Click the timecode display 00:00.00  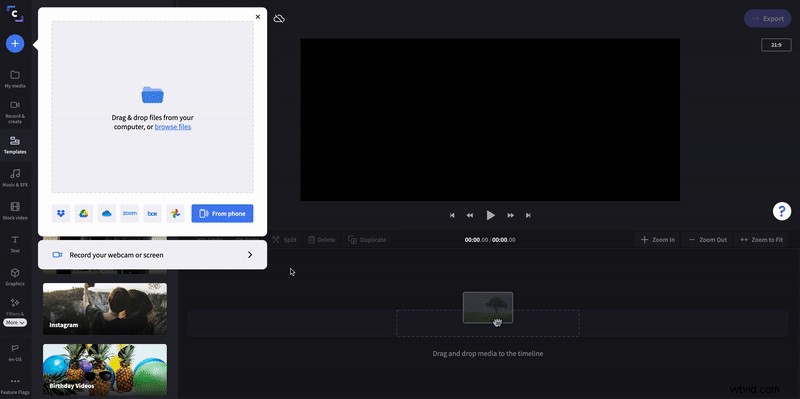point(490,239)
